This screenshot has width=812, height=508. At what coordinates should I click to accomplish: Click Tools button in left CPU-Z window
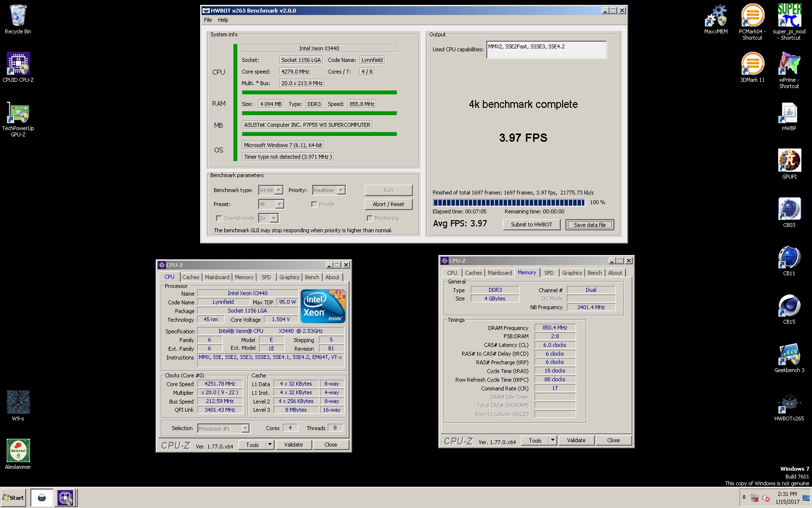coord(252,445)
